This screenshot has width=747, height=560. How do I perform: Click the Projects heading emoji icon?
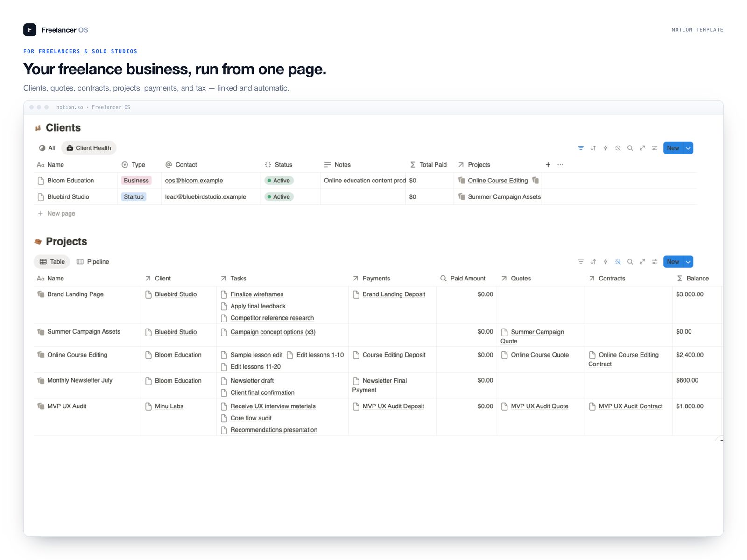[38, 242]
